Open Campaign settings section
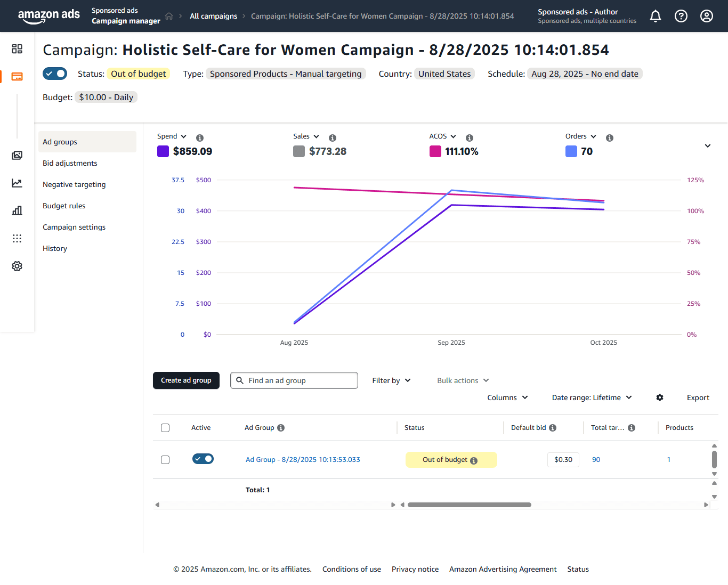Screen dimensions: 728x585 [x=74, y=227]
